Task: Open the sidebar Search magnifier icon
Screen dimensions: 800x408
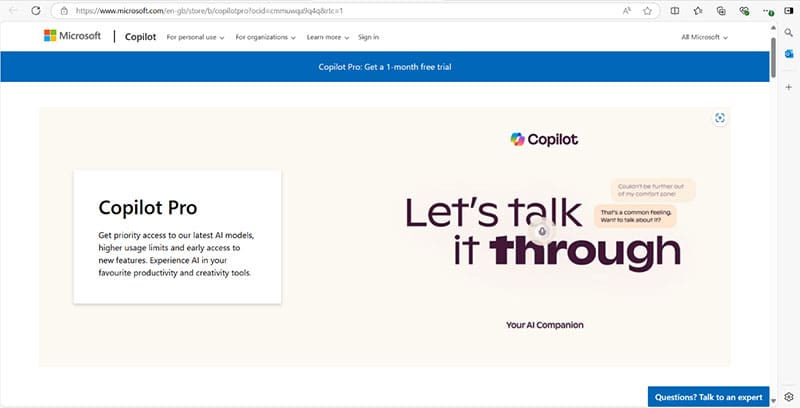Action: (x=789, y=33)
